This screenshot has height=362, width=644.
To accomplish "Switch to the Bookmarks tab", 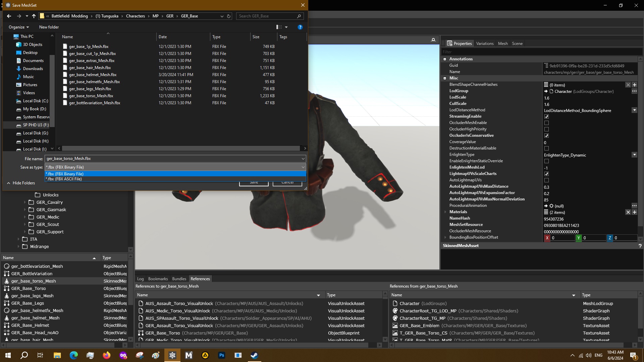I will click(x=158, y=279).
